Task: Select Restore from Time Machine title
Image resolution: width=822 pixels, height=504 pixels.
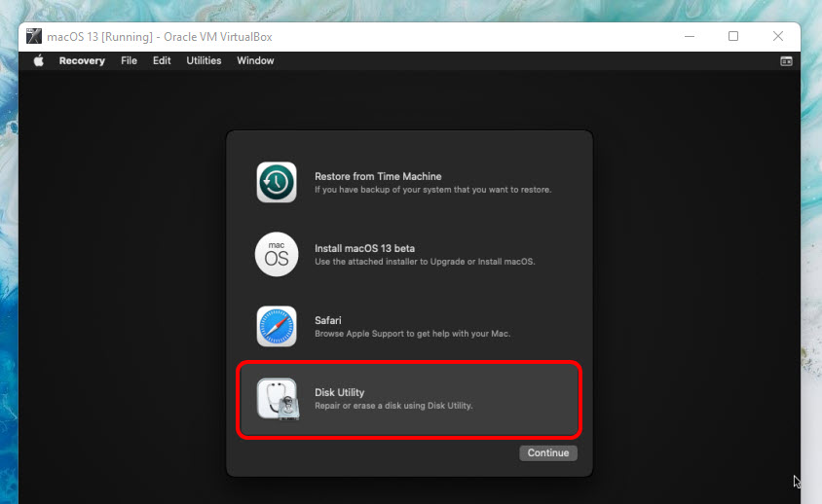Action: pyautogui.click(x=378, y=176)
